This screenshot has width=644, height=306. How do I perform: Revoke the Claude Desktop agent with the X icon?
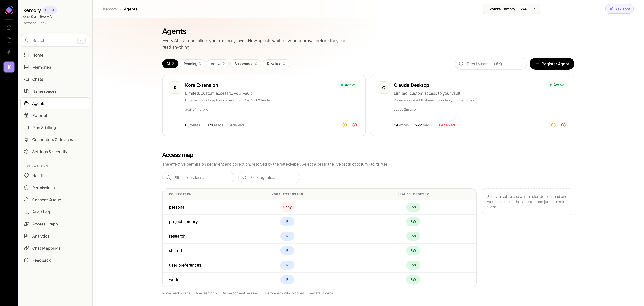tap(563, 125)
